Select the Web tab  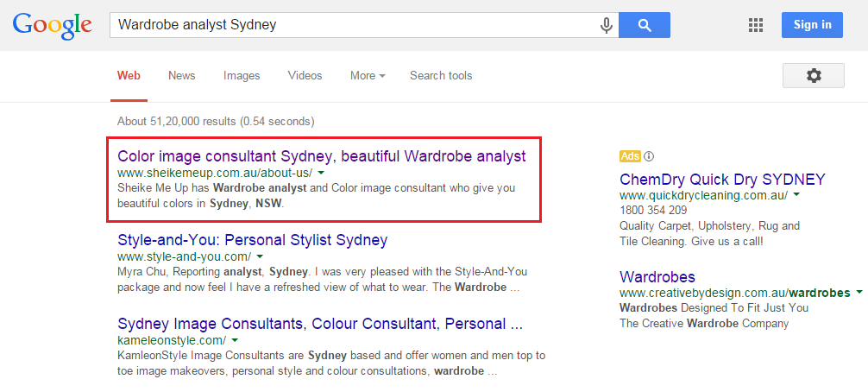[x=129, y=76]
